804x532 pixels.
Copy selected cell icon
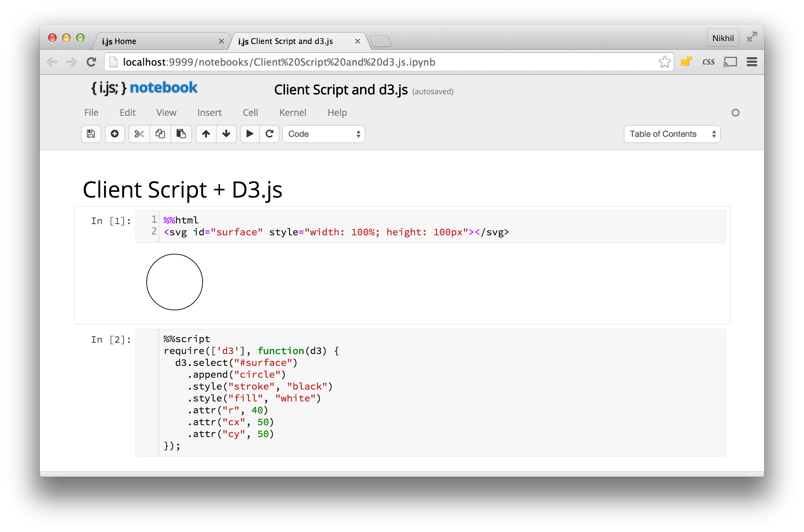coord(160,134)
